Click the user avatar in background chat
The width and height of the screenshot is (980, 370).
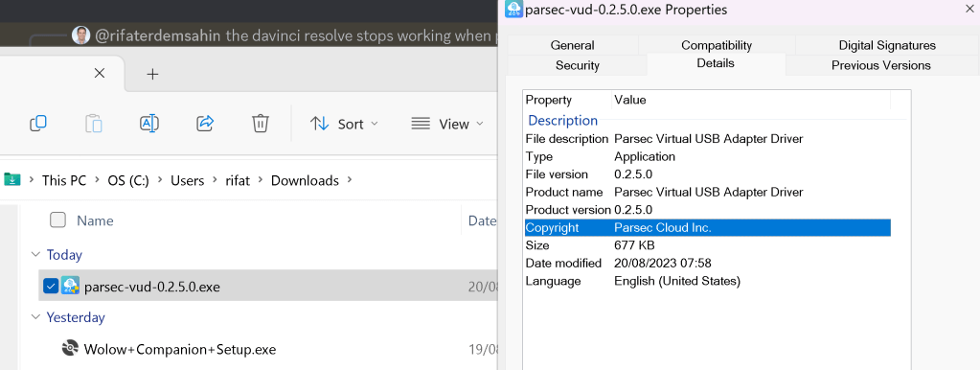point(80,35)
